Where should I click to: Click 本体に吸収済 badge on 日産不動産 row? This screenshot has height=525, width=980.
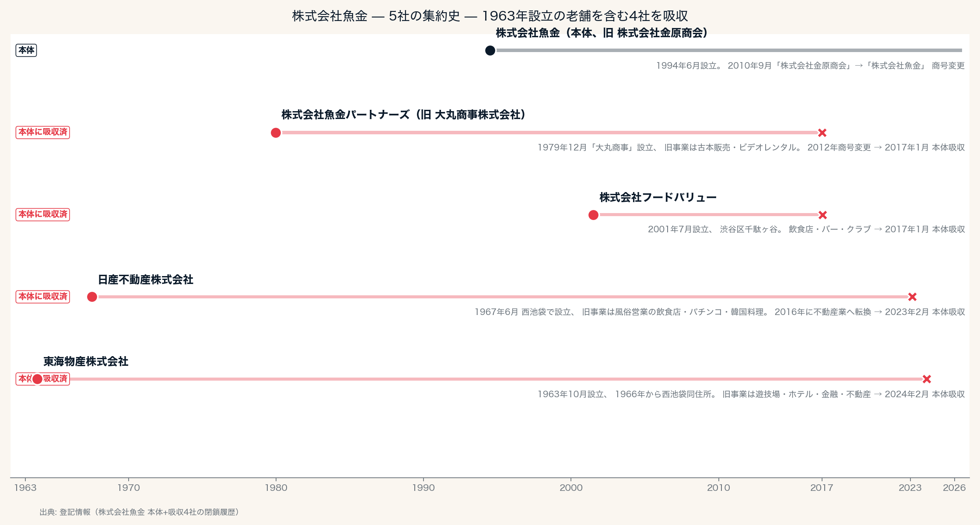click(43, 297)
